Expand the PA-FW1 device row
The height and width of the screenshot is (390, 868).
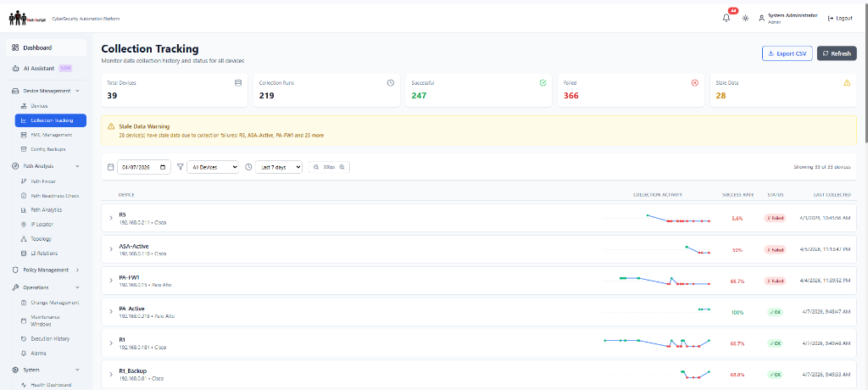point(111,281)
